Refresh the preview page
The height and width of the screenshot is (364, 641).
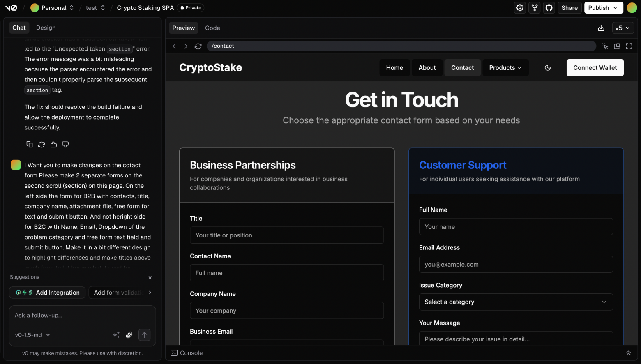point(198,46)
